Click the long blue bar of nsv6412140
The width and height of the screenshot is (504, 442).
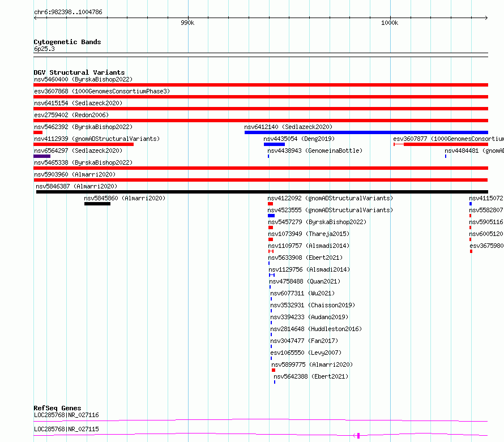click(366, 132)
